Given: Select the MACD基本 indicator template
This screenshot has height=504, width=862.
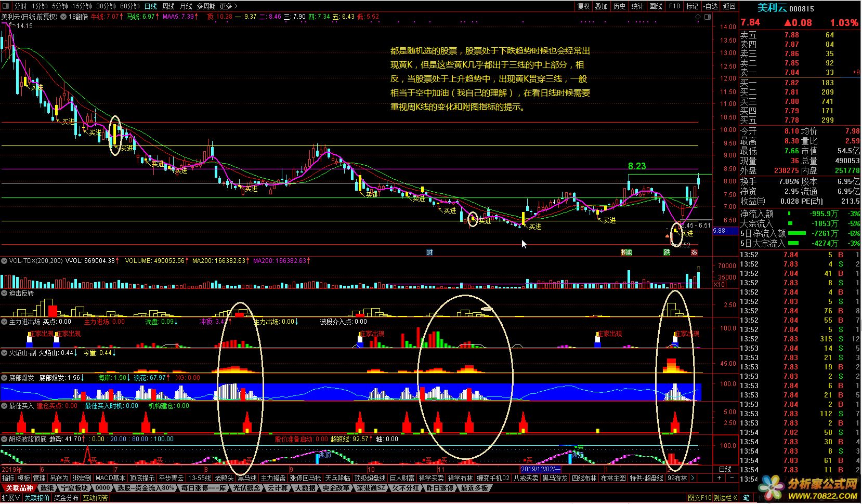Looking at the screenshot, I should 110,478.
